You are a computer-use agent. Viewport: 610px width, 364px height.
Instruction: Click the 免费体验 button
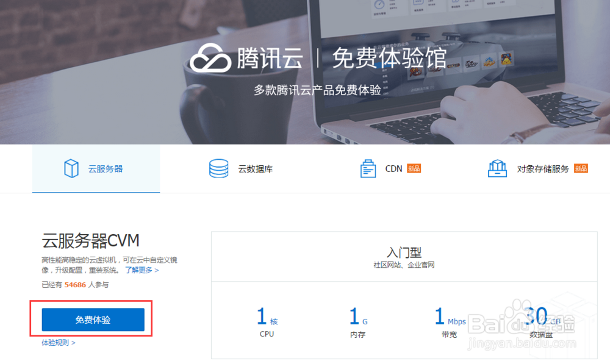click(93, 319)
